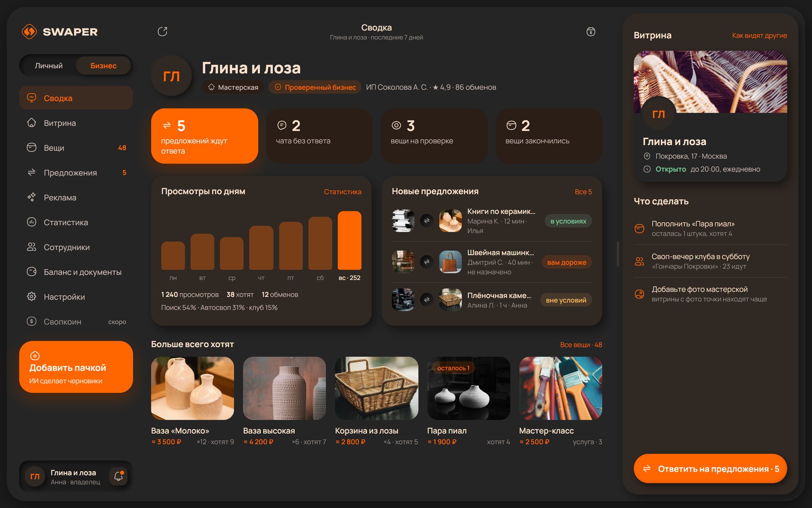Screen dimensions: 812x508
Task: Click the ГЛ avatar beside Глина и лоза heading
Action: coord(171,76)
